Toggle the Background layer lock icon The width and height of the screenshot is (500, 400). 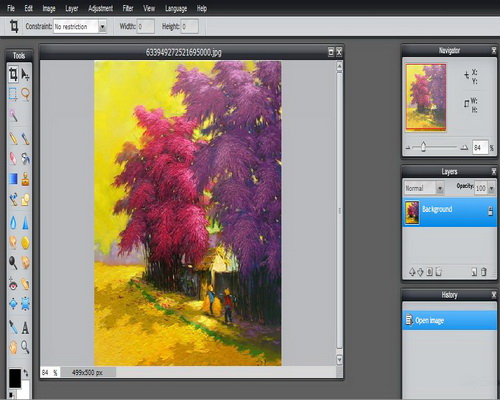[x=490, y=211]
